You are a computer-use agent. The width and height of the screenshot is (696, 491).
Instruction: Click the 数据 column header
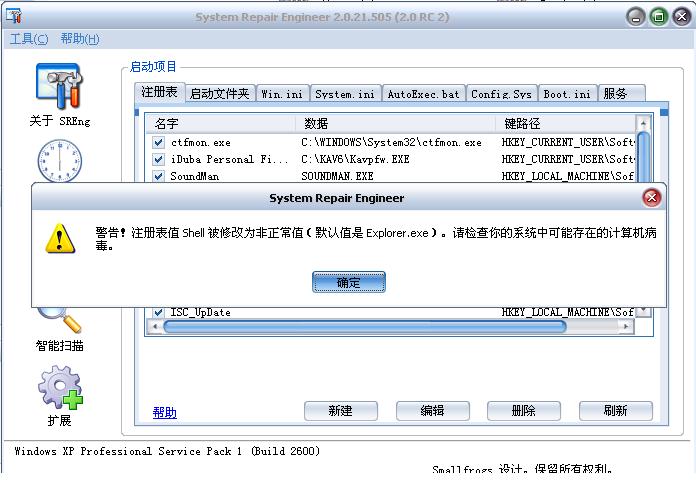pyautogui.click(x=395, y=123)
